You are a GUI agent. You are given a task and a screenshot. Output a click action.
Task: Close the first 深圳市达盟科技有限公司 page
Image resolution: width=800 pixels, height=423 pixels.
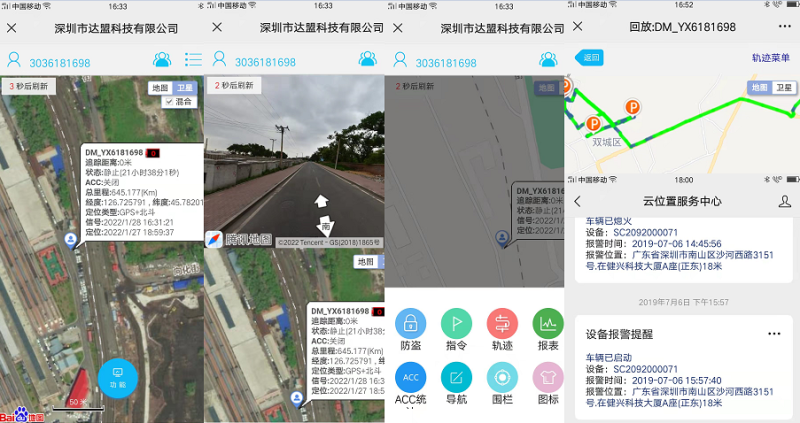[x=12, y=28]
